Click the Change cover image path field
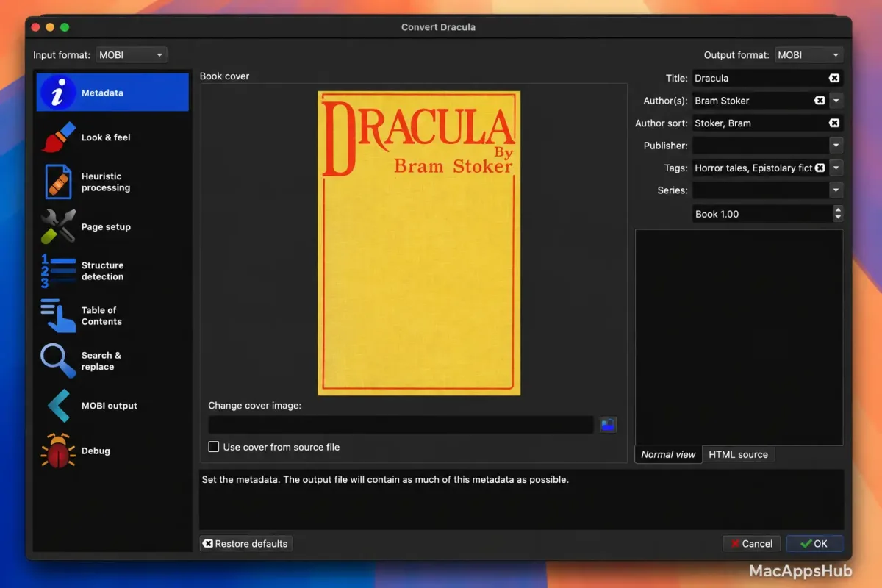The height and width of the screenshot is (588, 882). tap(401, 425)
